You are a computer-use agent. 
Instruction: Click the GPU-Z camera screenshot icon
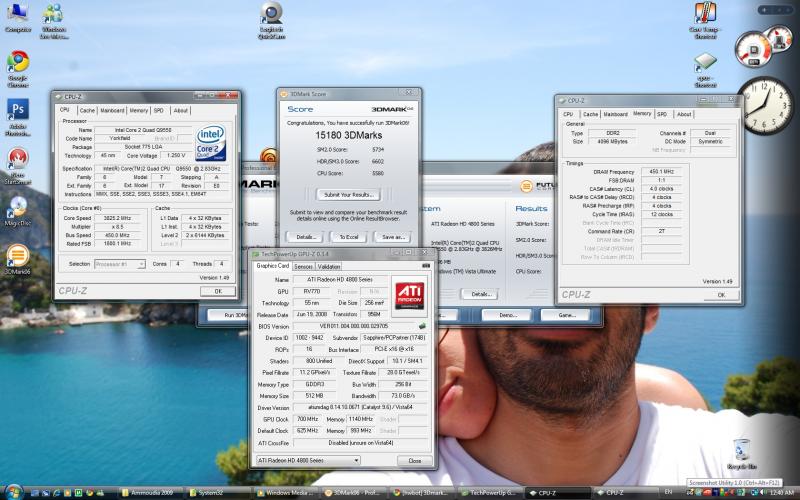426,266
